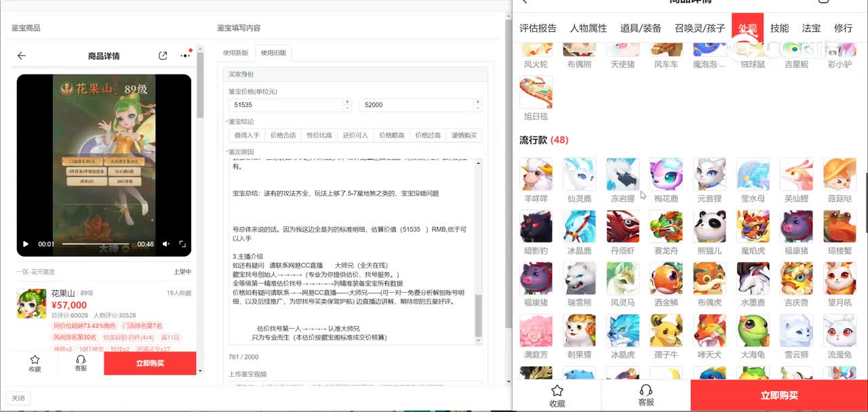Go back using the arrow in 商品详情 header

click(x=22, y=56)
